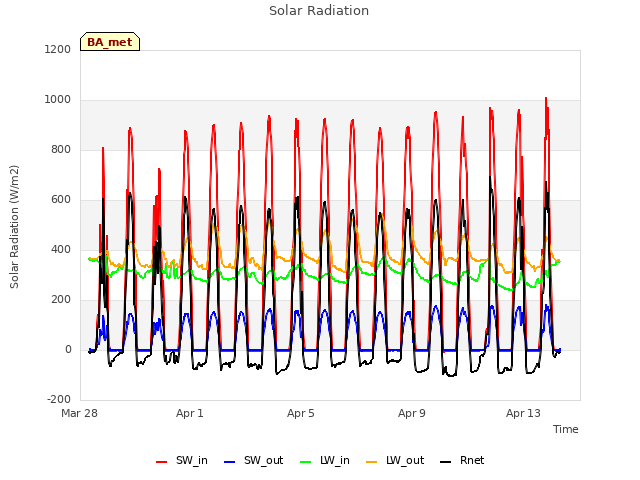Click the Time axis title
This screenshot has height=480, width=640.
tap(566, 429)
